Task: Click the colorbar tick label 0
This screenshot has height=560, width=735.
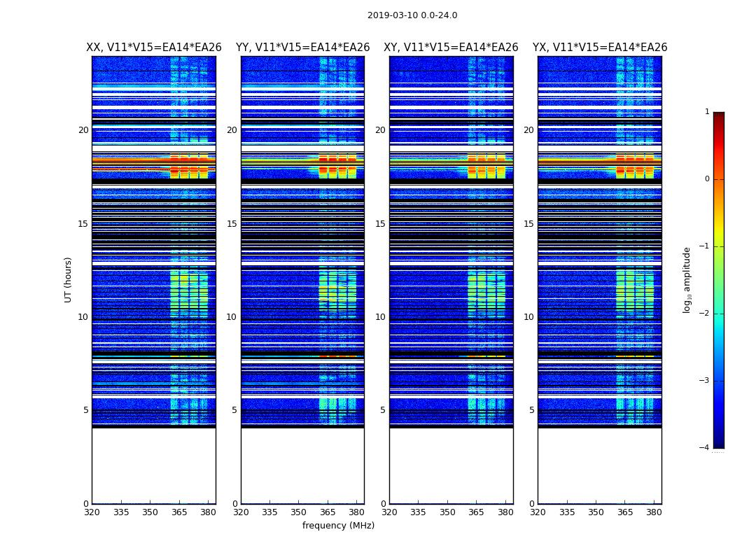Action: (x=706, y=179)
